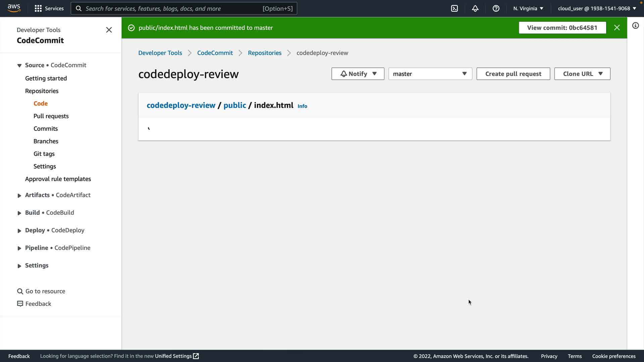Open the Clone URL dropdown
Viewport: 644px width, 362px height.
(582, 74)
